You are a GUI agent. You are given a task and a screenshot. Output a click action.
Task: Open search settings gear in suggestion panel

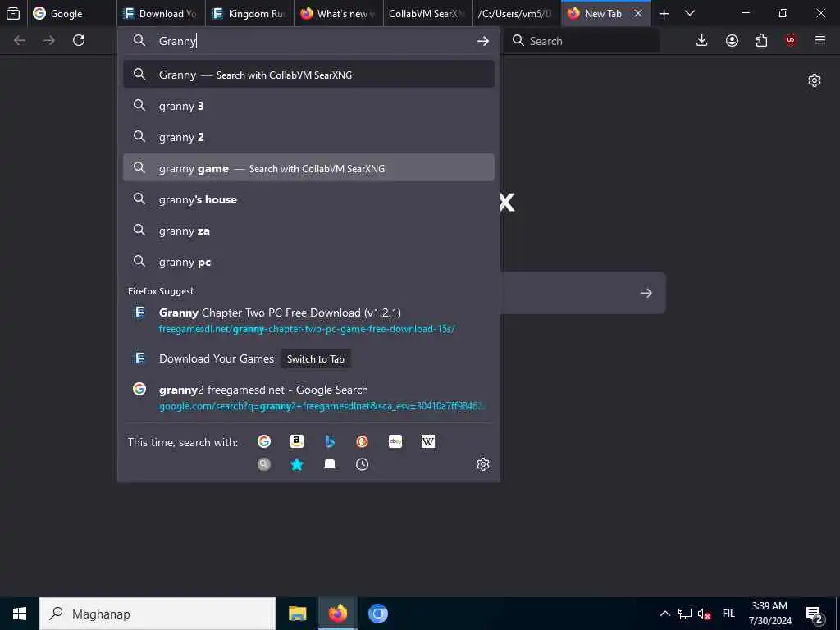pos(483,464)
